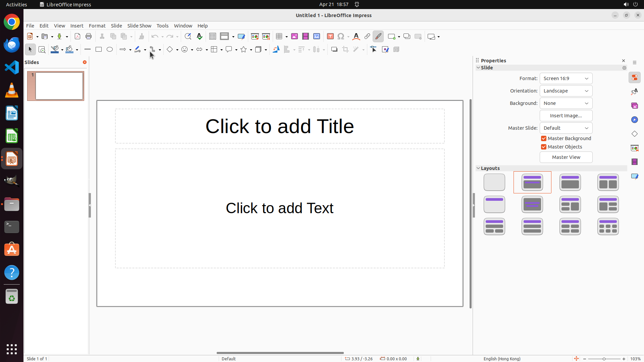Toggle the Display Grid icon
Viewport: 644px width, 362px height.
pyautogui.click(x=213, y=36)
